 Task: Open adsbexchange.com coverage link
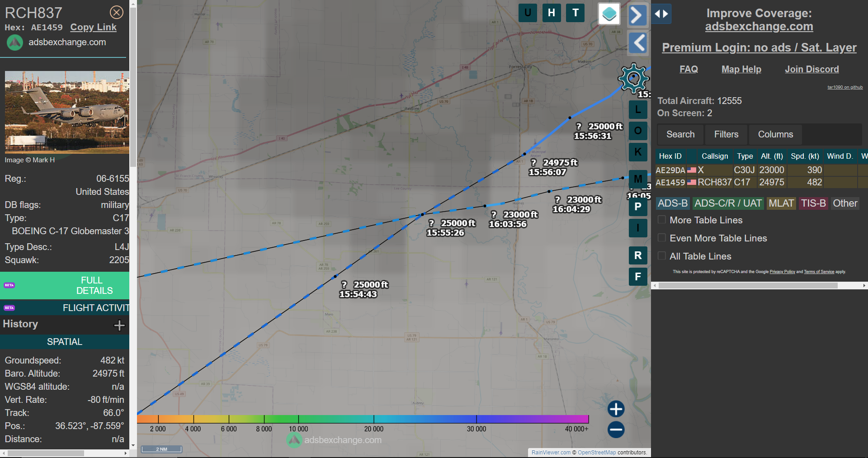pyautogui.click(x=759, y=26)
